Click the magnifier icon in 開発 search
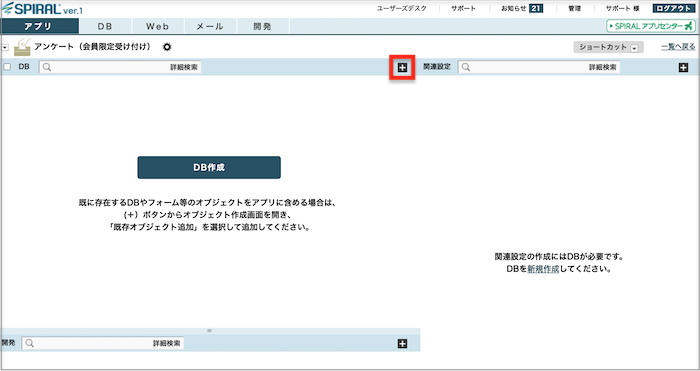This screenshot has width=700, height=371. pyautogui.click(x=29, y=343)
